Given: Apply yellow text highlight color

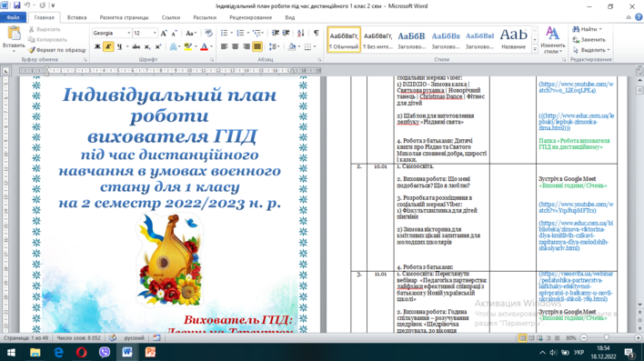Looking at the screenshot, I should click(187, 46).
